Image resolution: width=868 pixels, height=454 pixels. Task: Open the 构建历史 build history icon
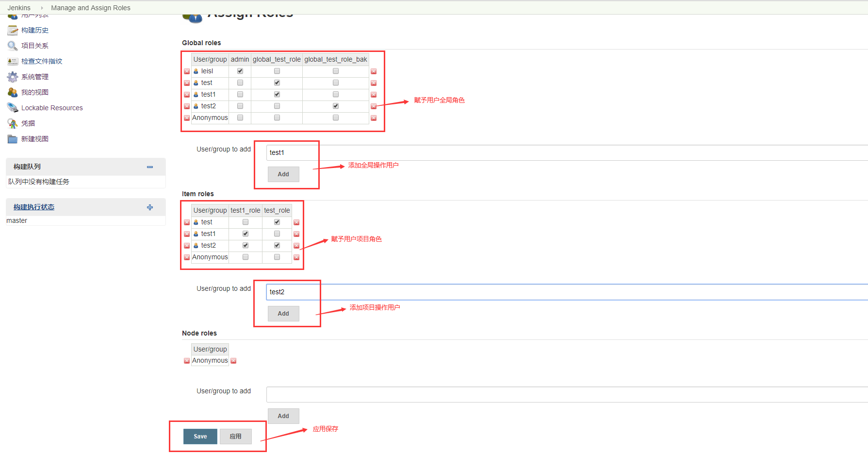[x=13, y=30]
